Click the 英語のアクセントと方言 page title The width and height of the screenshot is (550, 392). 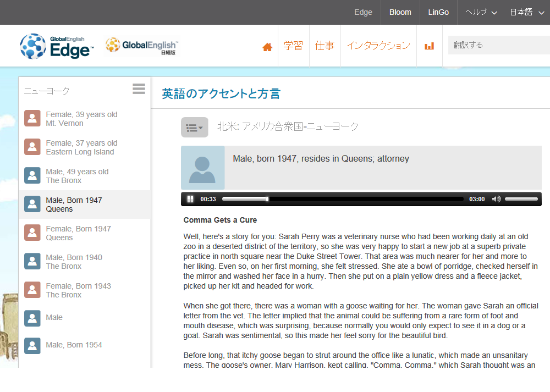click(221, 93)
